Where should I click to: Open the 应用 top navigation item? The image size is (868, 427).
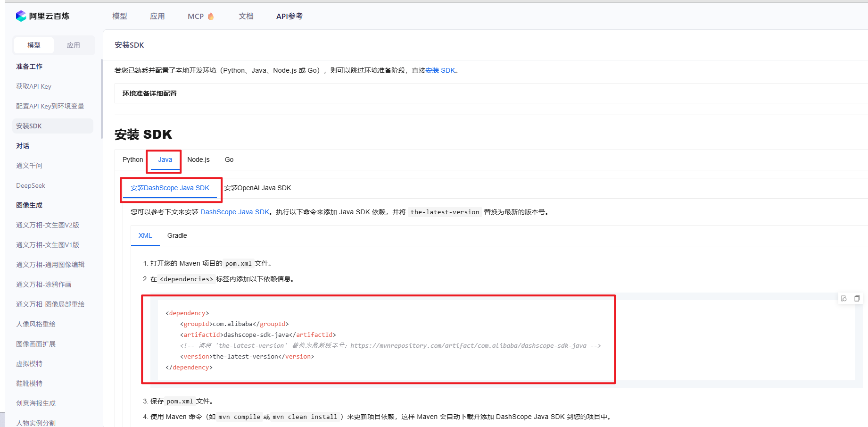click(157, 16)
